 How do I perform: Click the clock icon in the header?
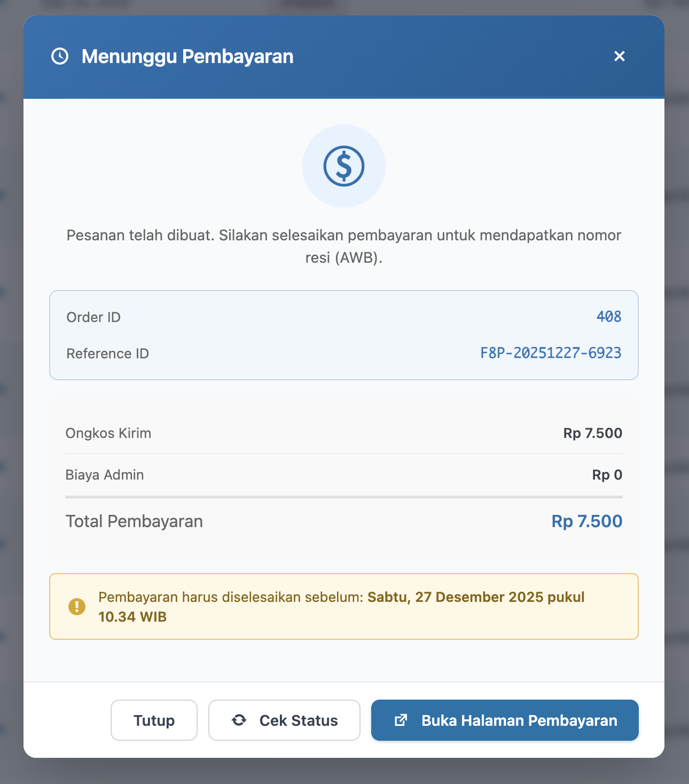coord(60,56)
